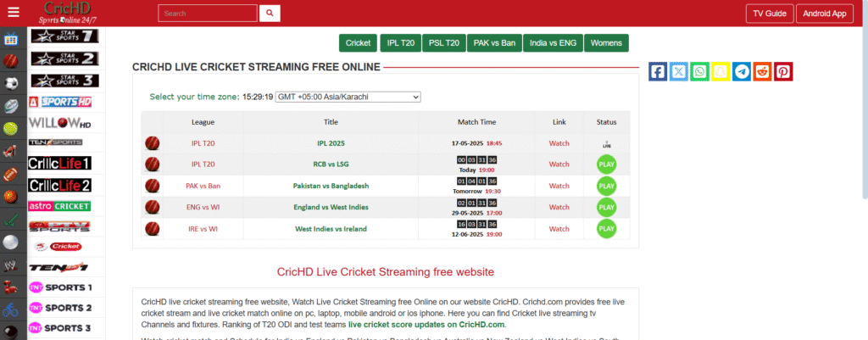
Task: Share page on Reddit
Action: click(x=762, y=71)
